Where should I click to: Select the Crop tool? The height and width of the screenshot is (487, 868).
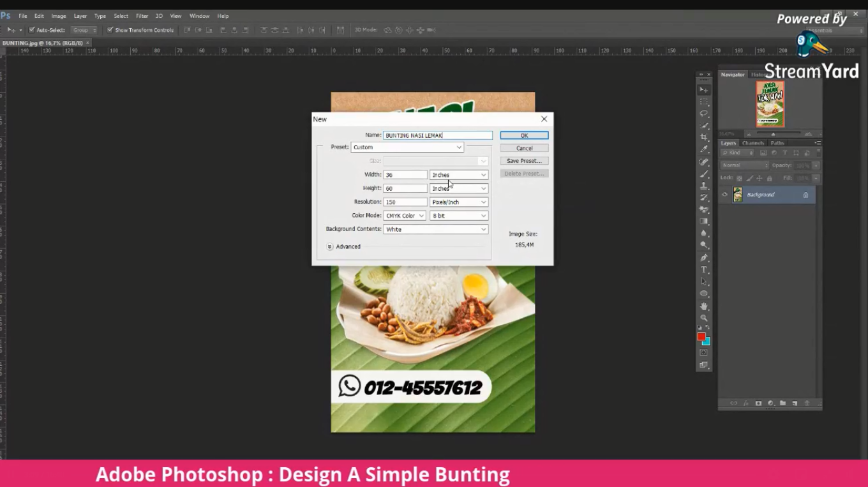704,137
